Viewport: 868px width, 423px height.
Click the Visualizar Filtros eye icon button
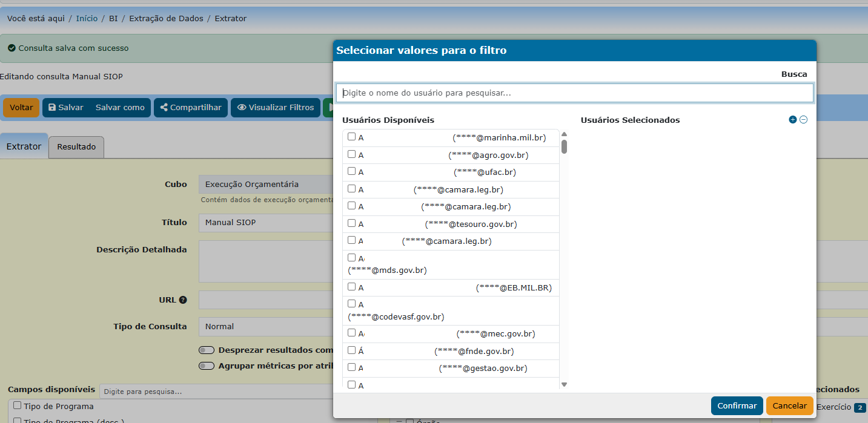click(276, 107)
